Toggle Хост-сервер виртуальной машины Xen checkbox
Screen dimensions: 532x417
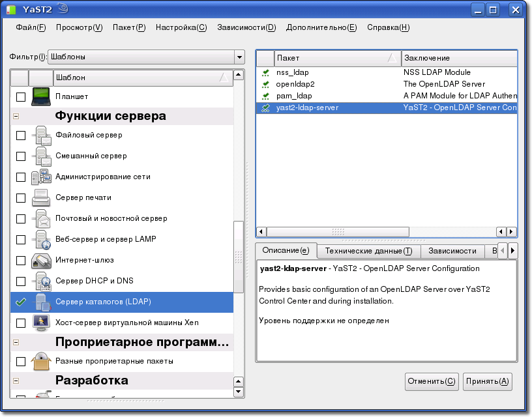(x=21, y=323)
